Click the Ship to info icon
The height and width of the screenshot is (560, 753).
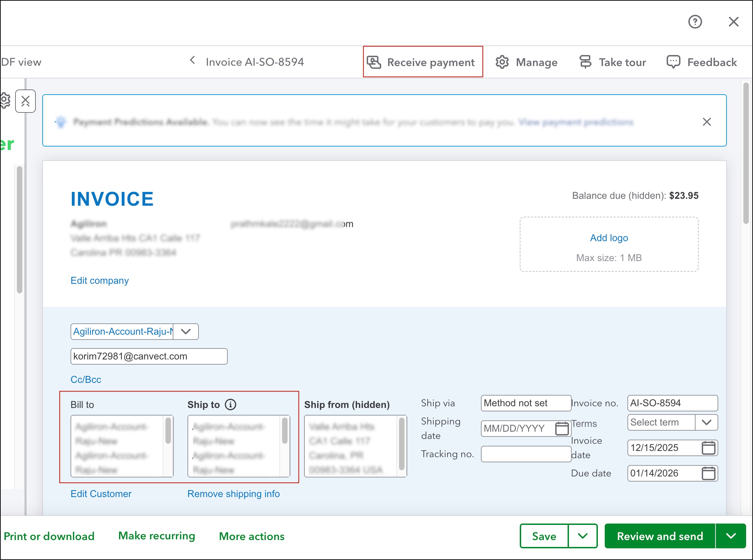click(230, 405)
